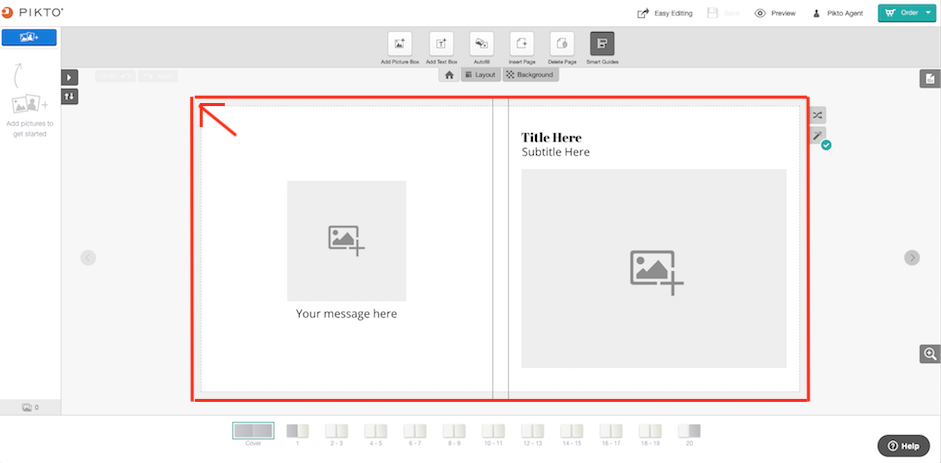941x463 pixels.
Task: Click the Save button
Action: tap(723, 13)
